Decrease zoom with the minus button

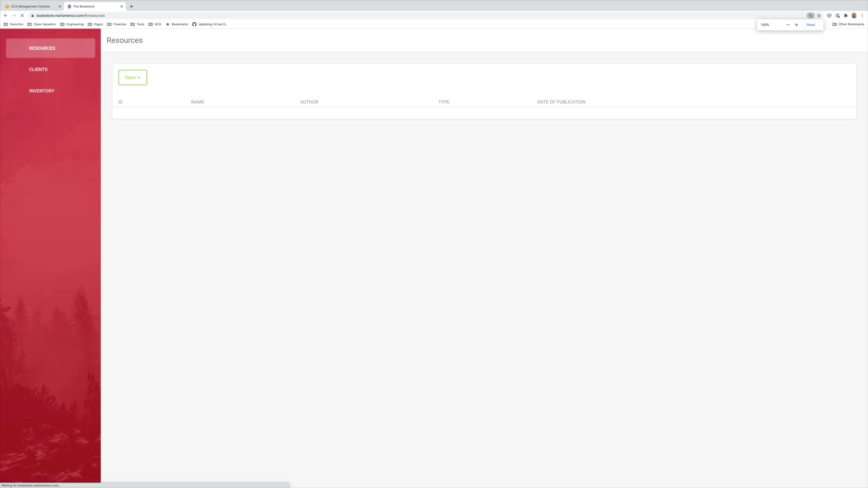click(x=788, y=25)
